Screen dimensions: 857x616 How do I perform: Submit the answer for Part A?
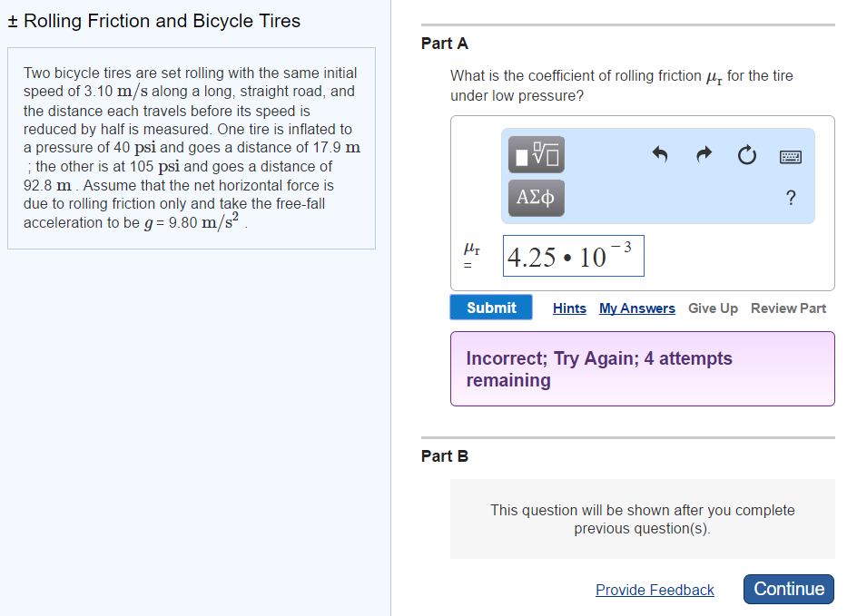click(x=490, y=307)
